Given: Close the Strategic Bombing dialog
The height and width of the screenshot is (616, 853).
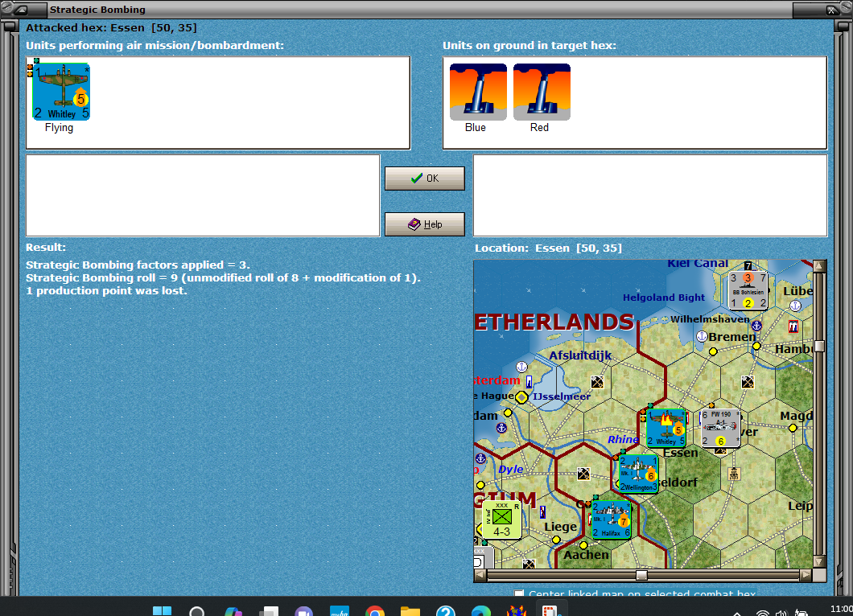Looking at the screenshot, I should (830, 10).
